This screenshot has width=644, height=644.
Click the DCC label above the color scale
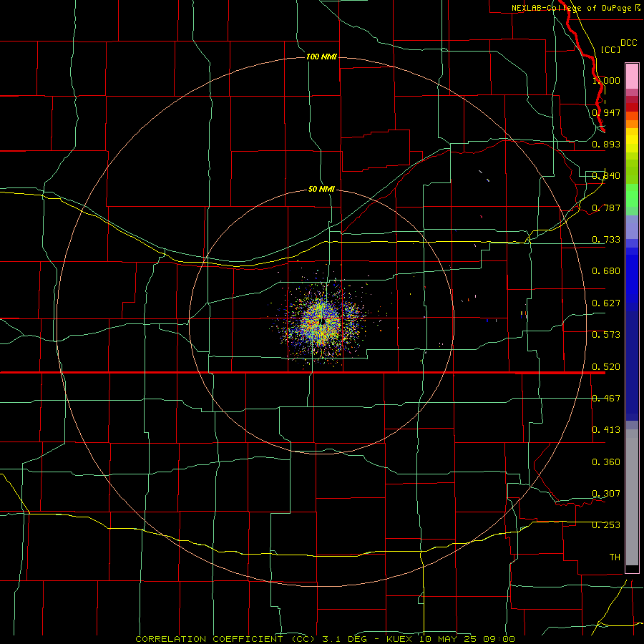coord(628,43)
